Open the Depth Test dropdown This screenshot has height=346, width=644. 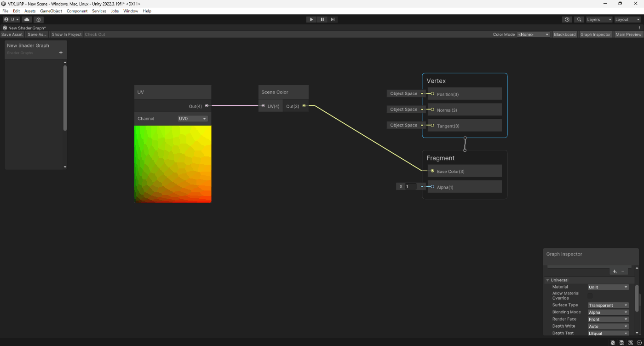click(x=608, y=333)
